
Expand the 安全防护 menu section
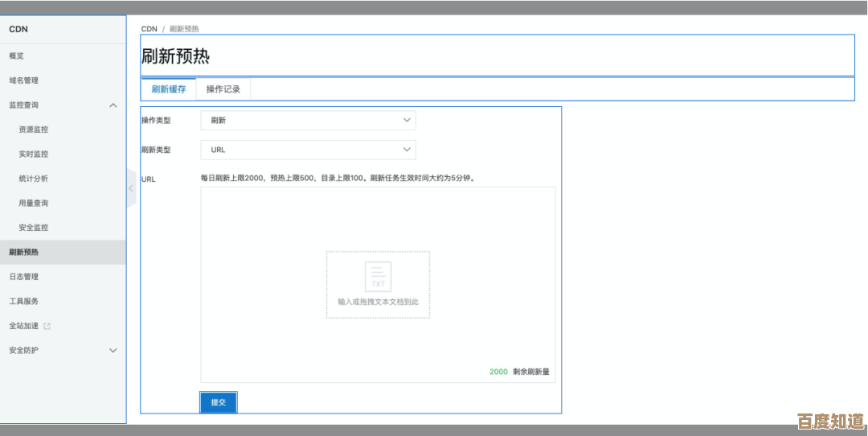pyautogui.click(x=113, y=351)
